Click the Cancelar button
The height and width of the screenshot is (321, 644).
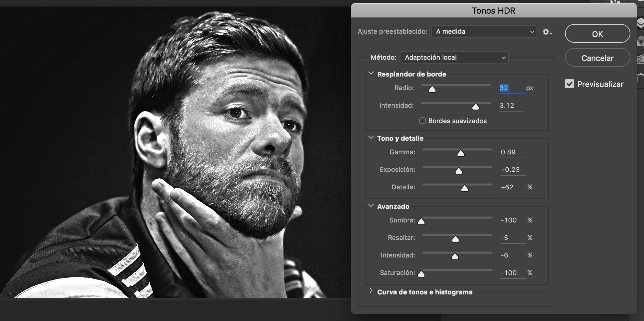pyautogui.click(x=597, y=58)
